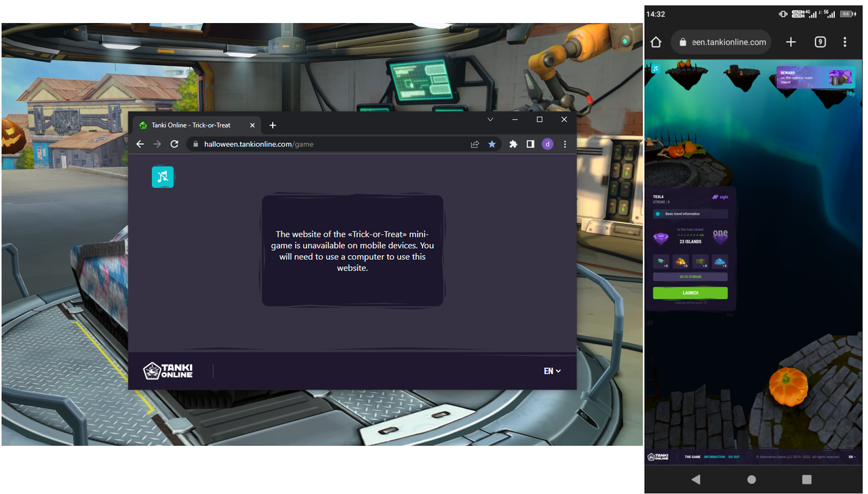Screen dimensions: 868x494
Task: Tap the orange pumpkin on the stone path
Action: (788, 387)
